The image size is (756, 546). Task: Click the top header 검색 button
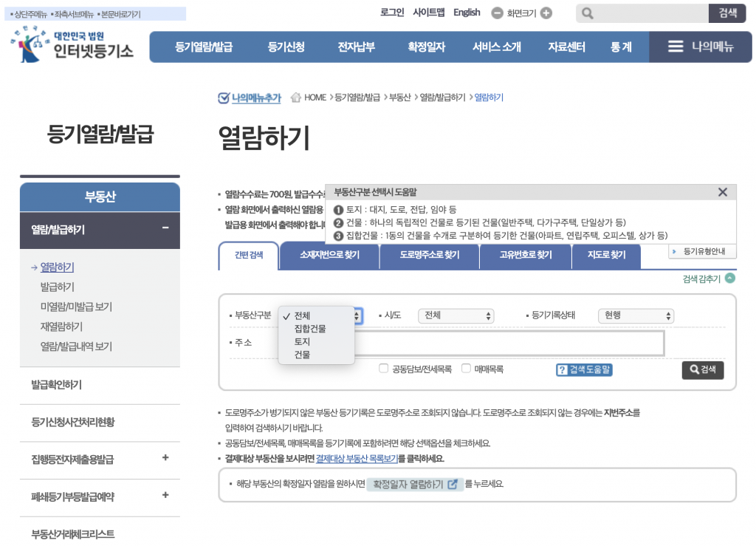(727, 13)
